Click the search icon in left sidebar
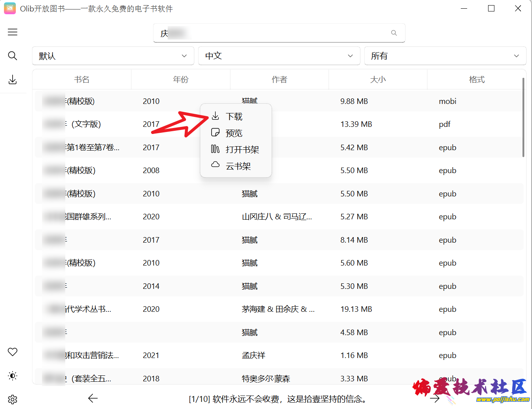The height and width of the screenshot is (409, 532). [13, 56]
